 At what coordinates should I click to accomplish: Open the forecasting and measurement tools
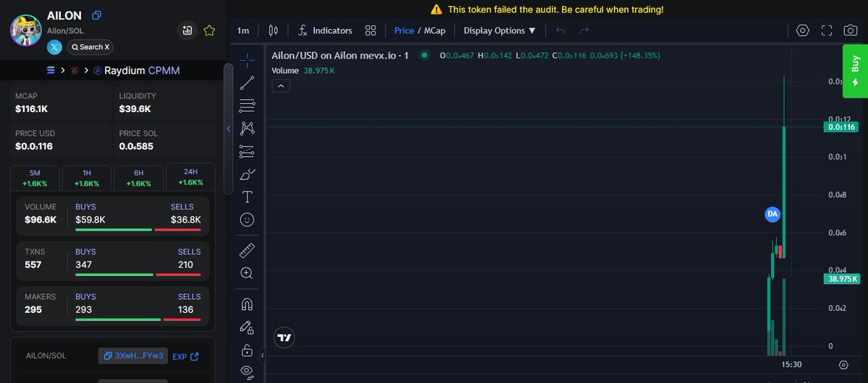247,151
